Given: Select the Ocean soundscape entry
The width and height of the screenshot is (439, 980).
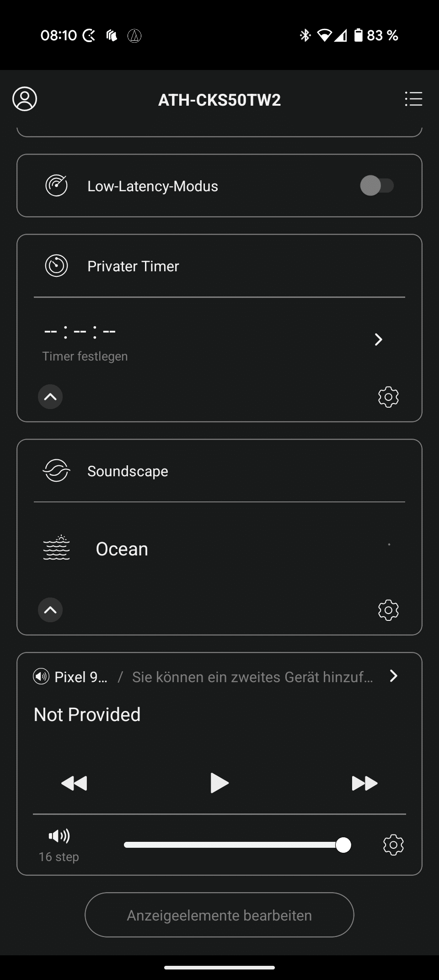Looking at the screenshot, I should tap(122, 549).
